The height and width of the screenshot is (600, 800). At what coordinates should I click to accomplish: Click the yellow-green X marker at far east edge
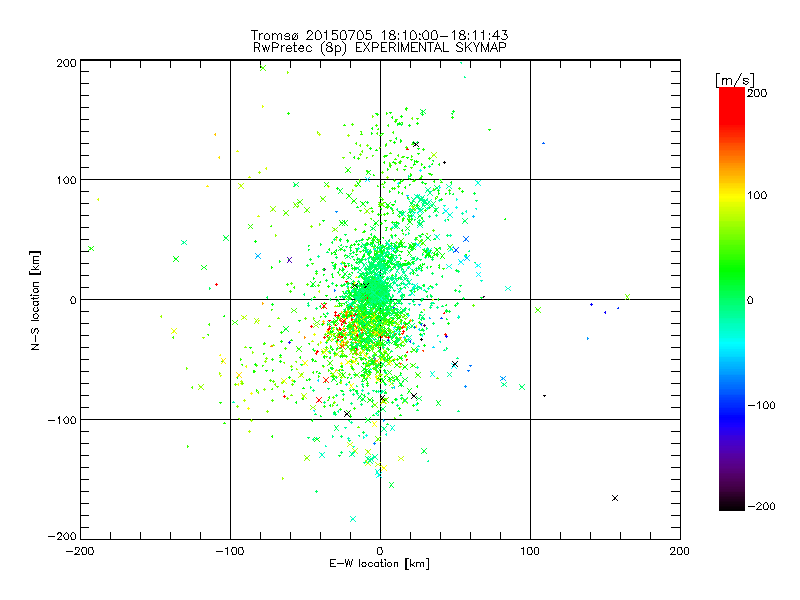pos(627,297)
